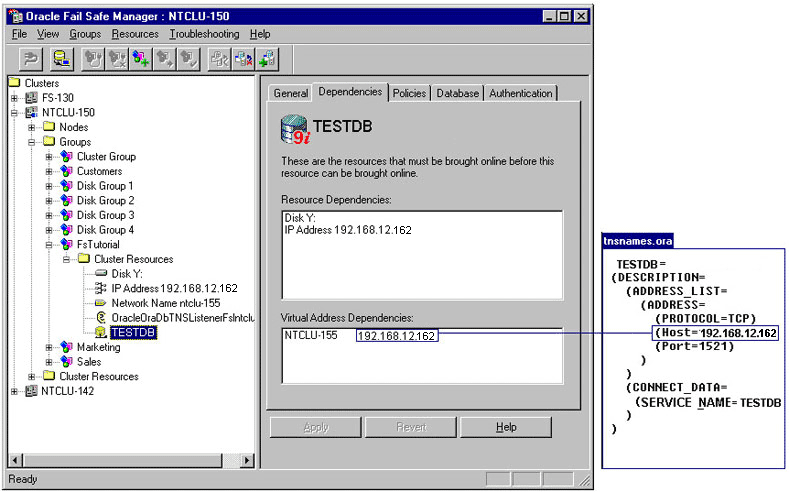Click tree scrollbar left arrow
This screenshot has width=789, height=492.
(x=16, y=460)
